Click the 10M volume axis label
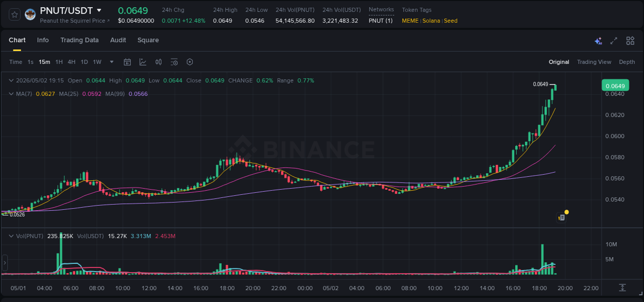Image resolution: width=644 pixels, height=302 pixels. pos(612,244)
